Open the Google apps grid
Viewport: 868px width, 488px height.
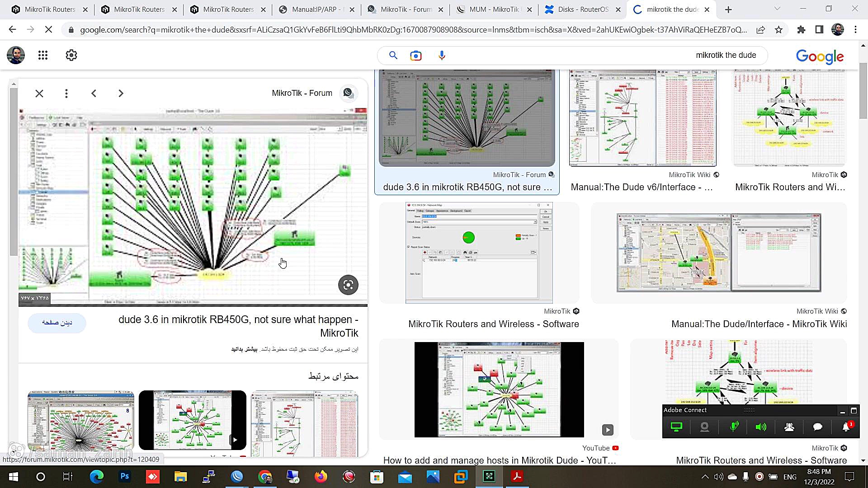coord(43,55)
